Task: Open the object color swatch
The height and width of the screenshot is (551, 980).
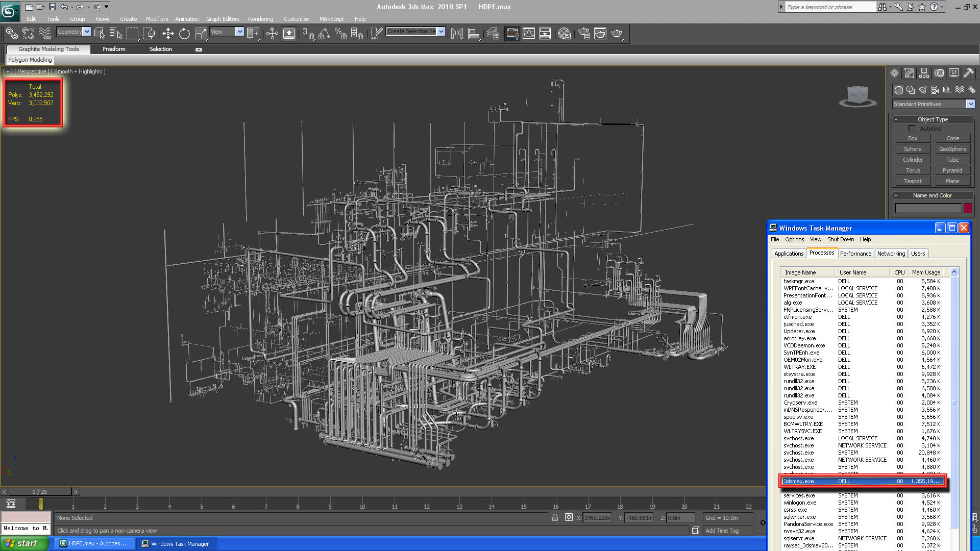Action: pos(968,208)
